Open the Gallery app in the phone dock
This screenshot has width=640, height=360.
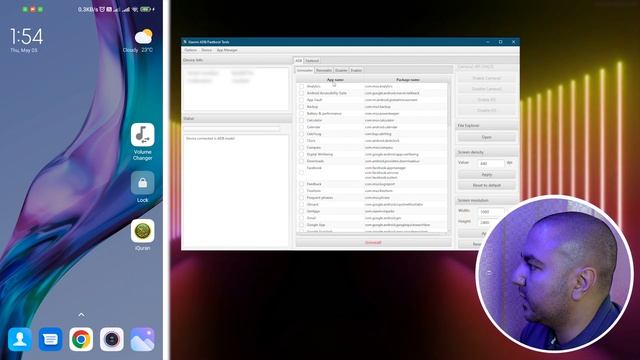pos(142,339)
